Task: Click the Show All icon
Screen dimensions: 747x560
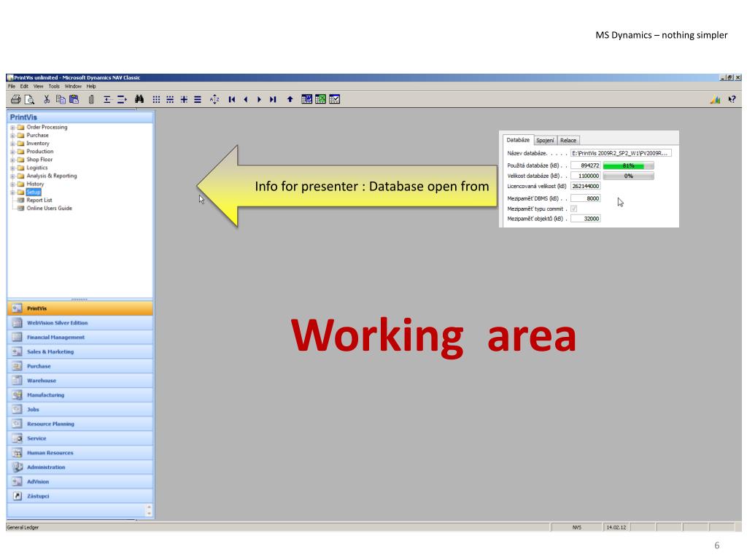Action: pyautogui.click(x=198, y=99)
